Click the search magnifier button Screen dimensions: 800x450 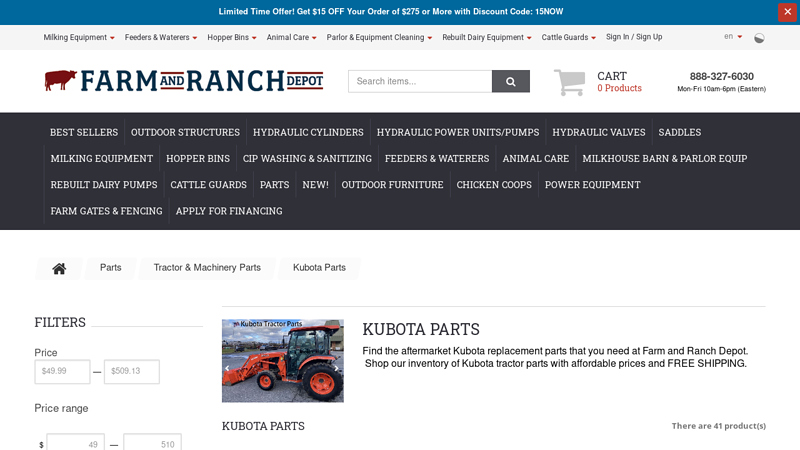pyautogui.click(x=511, y=81)
